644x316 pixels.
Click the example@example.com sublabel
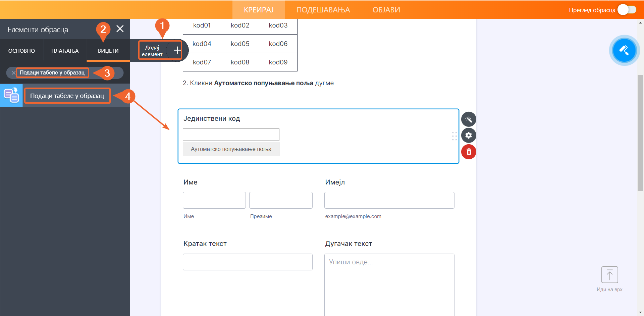(x=353, y=216)
